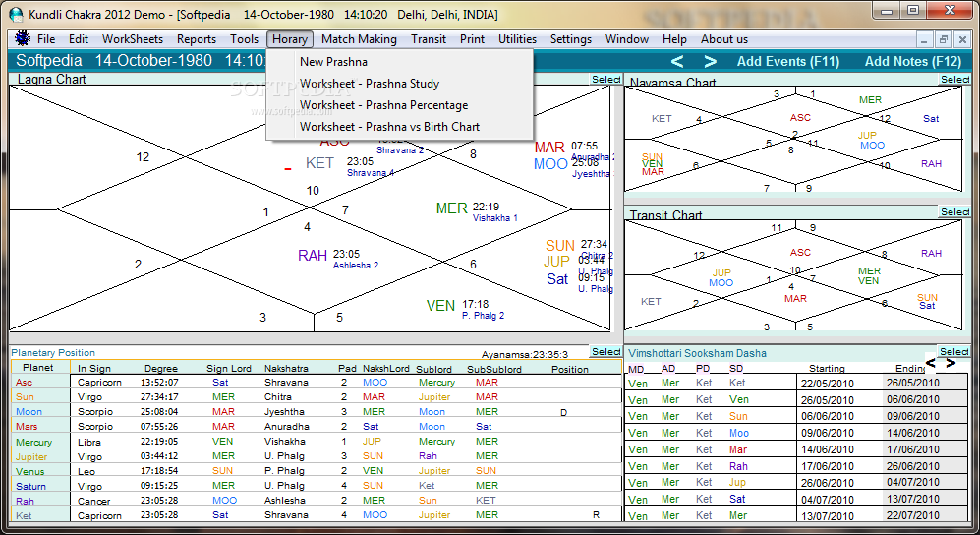Collapse the Horary menu
Screen dimensions: 980x535
point(289,38)
